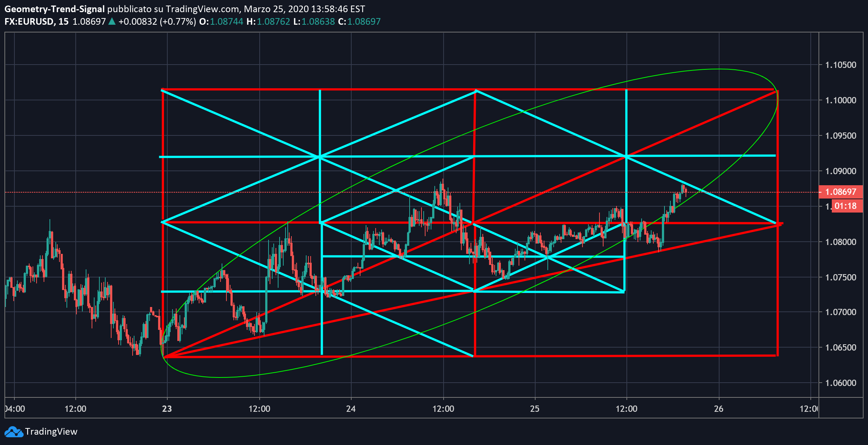868x445 pixels.
Task: Click the FX:EURUSD symbol label
Action: click(x=29, y=21)
